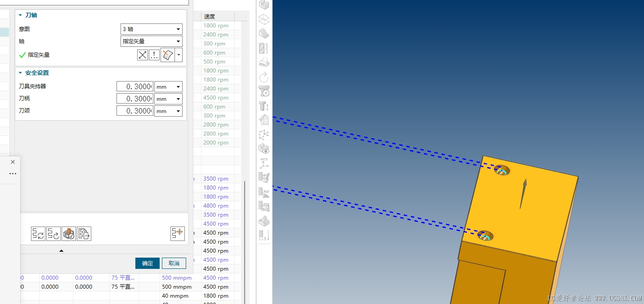Click the Replay tool path icon

pos(54,233)
